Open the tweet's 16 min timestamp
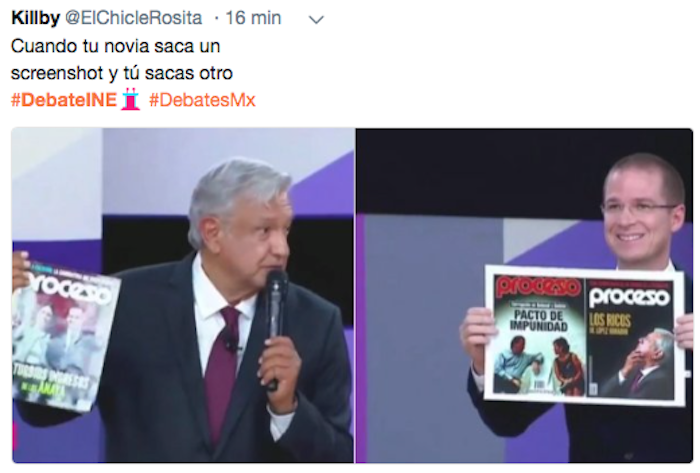This screenshot has height=473, width=700. (x=253, y=18)
